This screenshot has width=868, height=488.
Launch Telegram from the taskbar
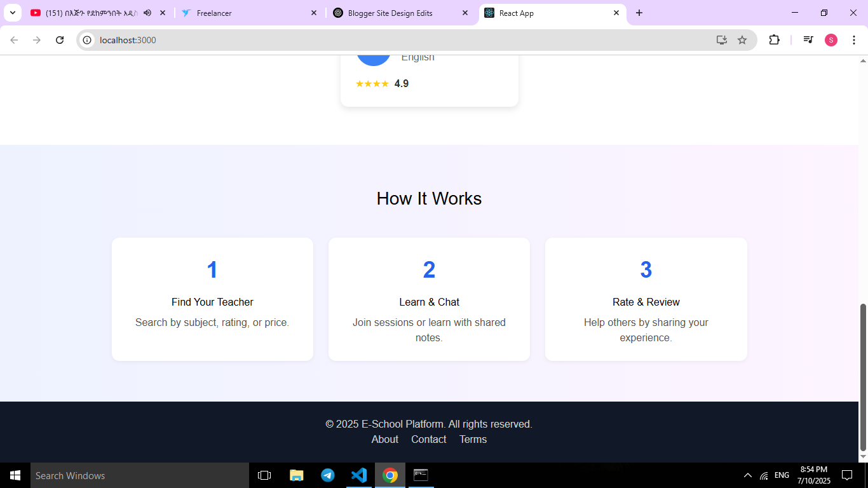[x=328, y=475]
